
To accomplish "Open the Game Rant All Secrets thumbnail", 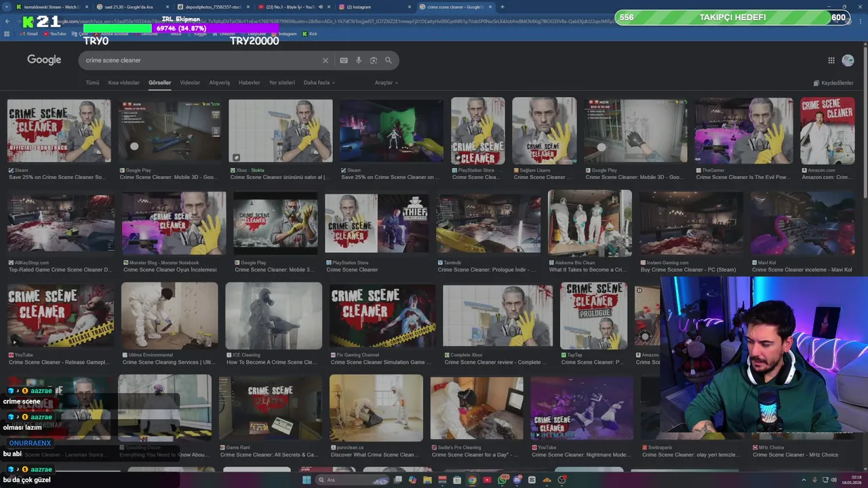I will [271, 408].
